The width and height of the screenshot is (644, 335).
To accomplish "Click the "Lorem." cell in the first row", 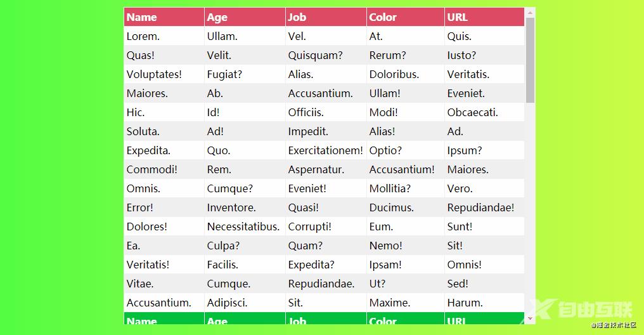I will tap(143, 36).
